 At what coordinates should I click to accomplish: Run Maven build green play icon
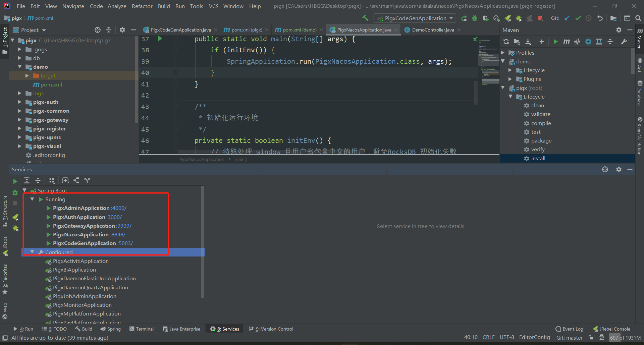pos(555,42)
